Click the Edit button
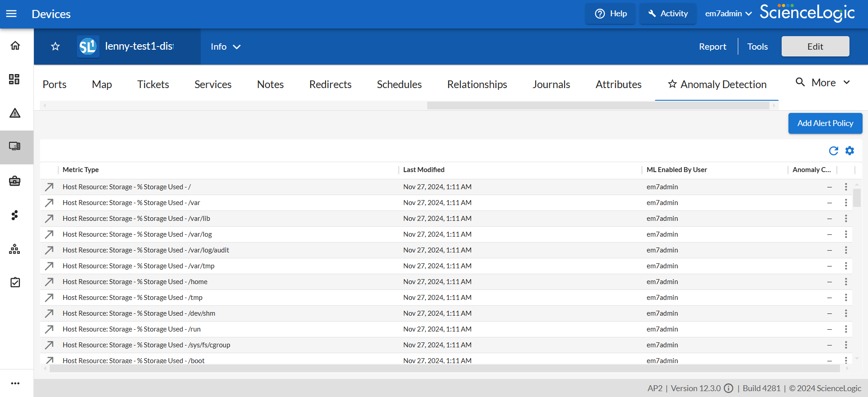 (x=815, y=47)
